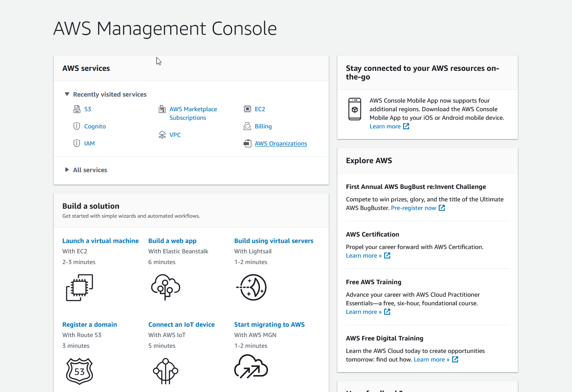
Task: Open Start migrating to AWS
Action: pyautogui.click(x=269, y=325)
